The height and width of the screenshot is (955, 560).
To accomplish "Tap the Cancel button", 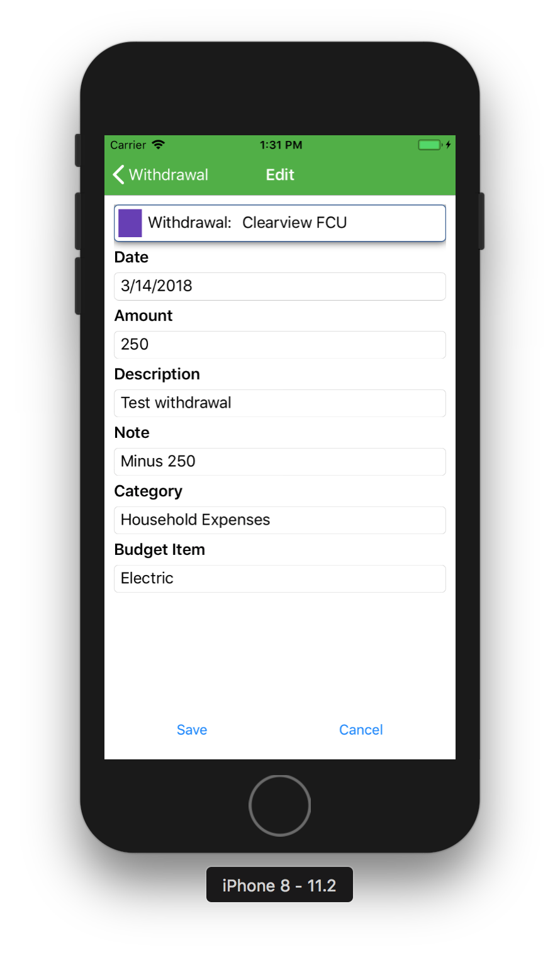I will tap(361, 730).
